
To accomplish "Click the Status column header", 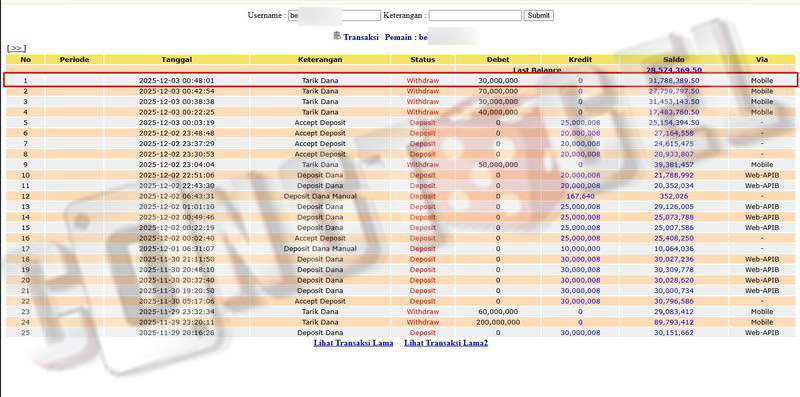I will click(x=422, y=60).
